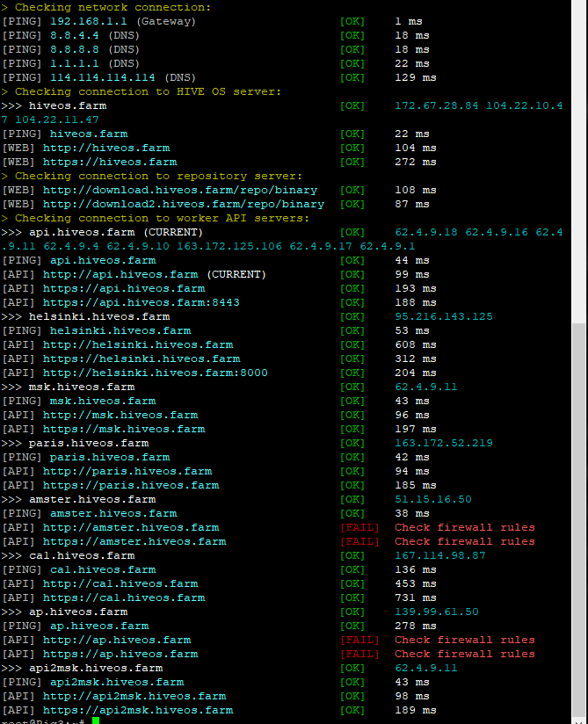Viewport: 588px width, 724px height.
Task: Click the download2.hiveos.farm repo URL
Action: tap(184, 204)
